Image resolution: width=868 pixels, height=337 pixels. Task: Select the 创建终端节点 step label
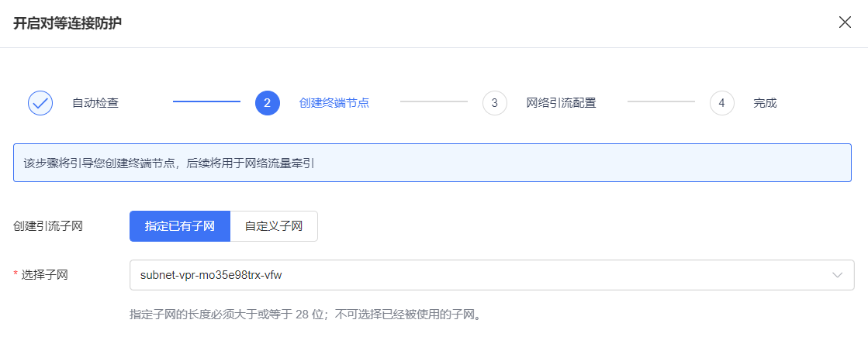[x=334, y=103]
